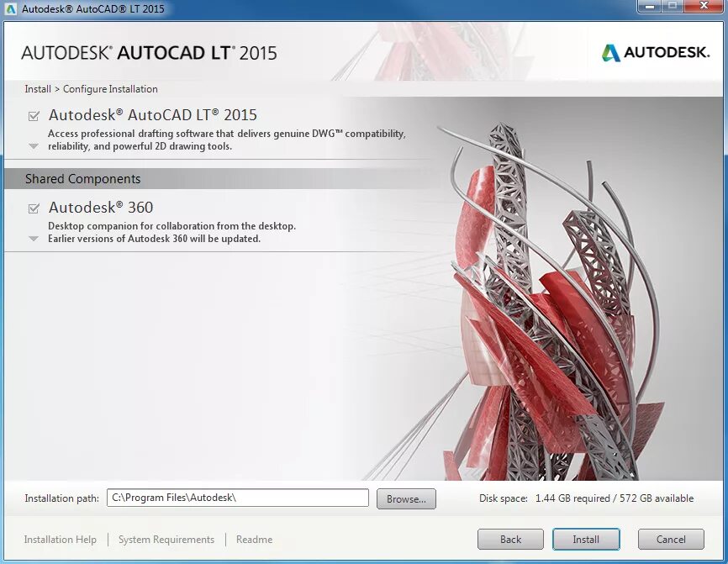Image resolution: width=728 pixels, height=564 pixels.
Task: Click the AutoCAD title bar app icon
Action: [x=10, y=8]
